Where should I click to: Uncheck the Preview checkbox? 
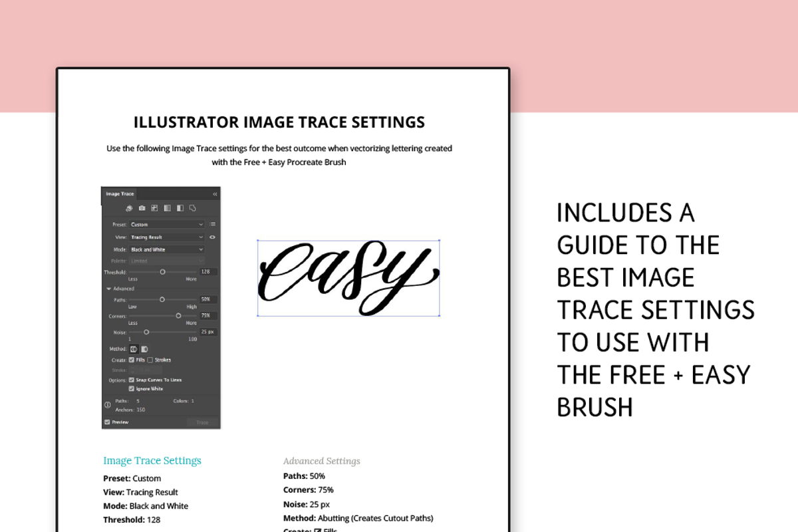click(x=107, y=422)
